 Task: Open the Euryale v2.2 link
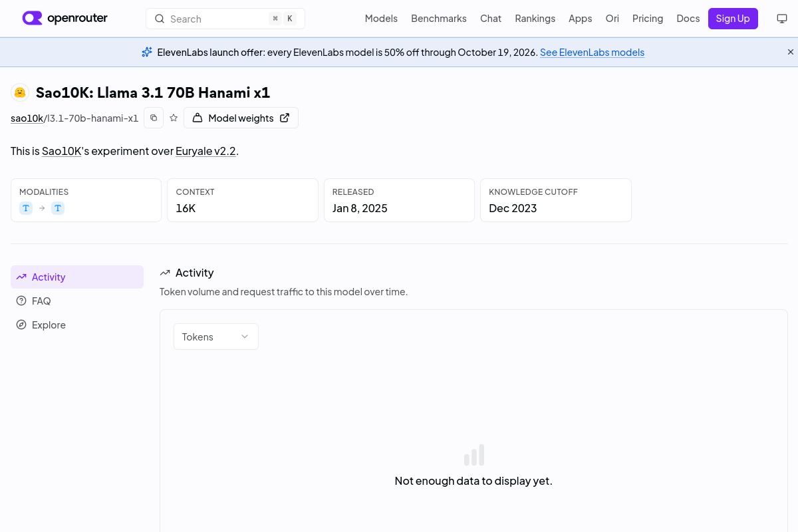205,151
